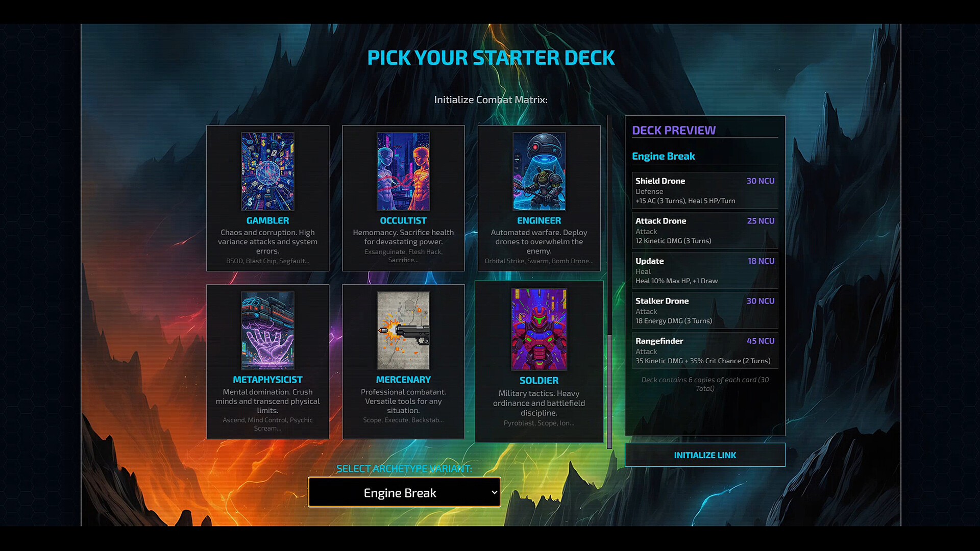Click the ENGINEER deck name label
Viewport: 980px width, 551px height.
[539, 220]
